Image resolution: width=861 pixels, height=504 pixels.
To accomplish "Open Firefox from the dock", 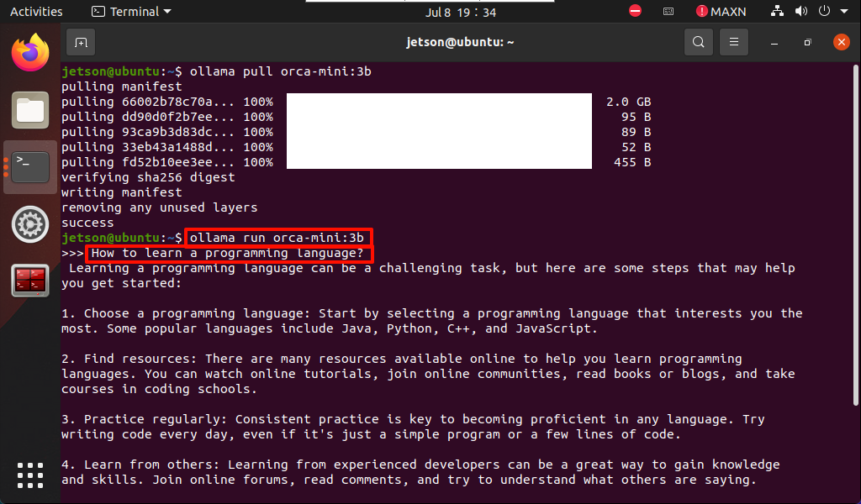I will [x=30, y=53].
